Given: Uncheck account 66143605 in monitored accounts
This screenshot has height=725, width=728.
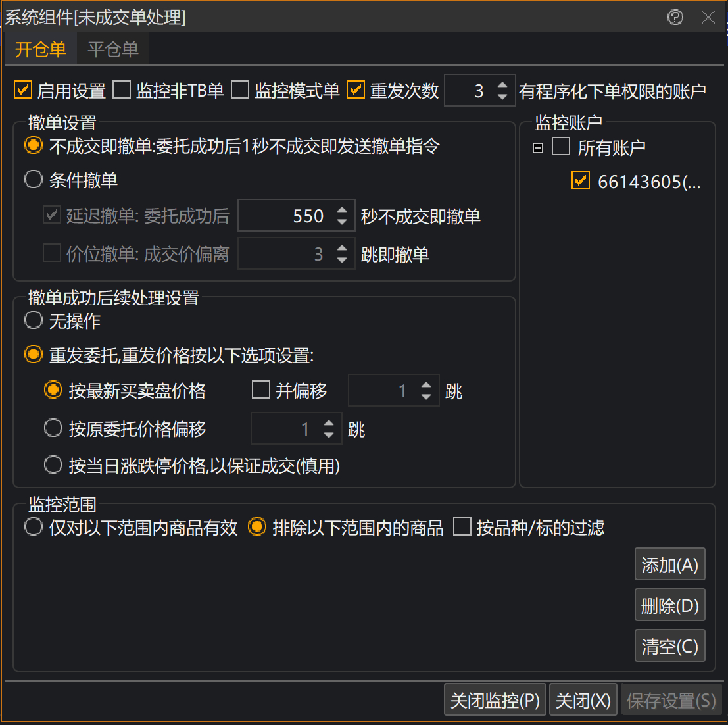Looking at the screenshot, I should (581, 181).
